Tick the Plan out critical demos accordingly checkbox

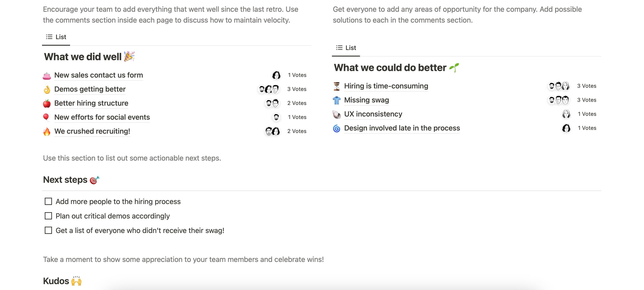[48, 216]
